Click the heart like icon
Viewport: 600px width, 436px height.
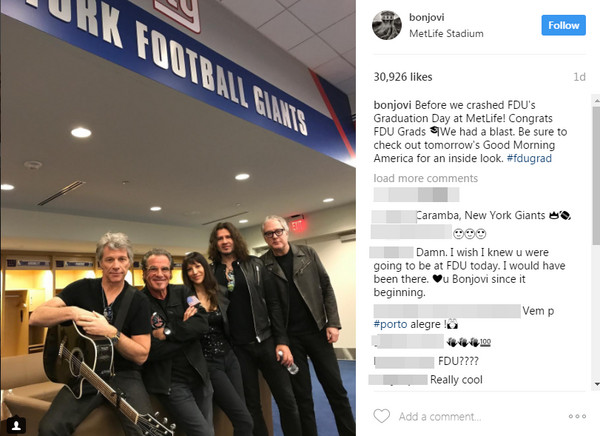pyautogui.click(x=382, y=416)
